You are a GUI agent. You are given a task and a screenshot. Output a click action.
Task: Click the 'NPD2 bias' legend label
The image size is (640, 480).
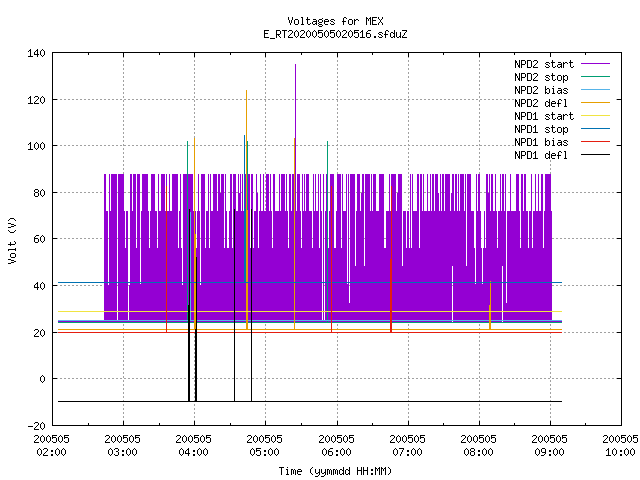[x=541, y=90]
